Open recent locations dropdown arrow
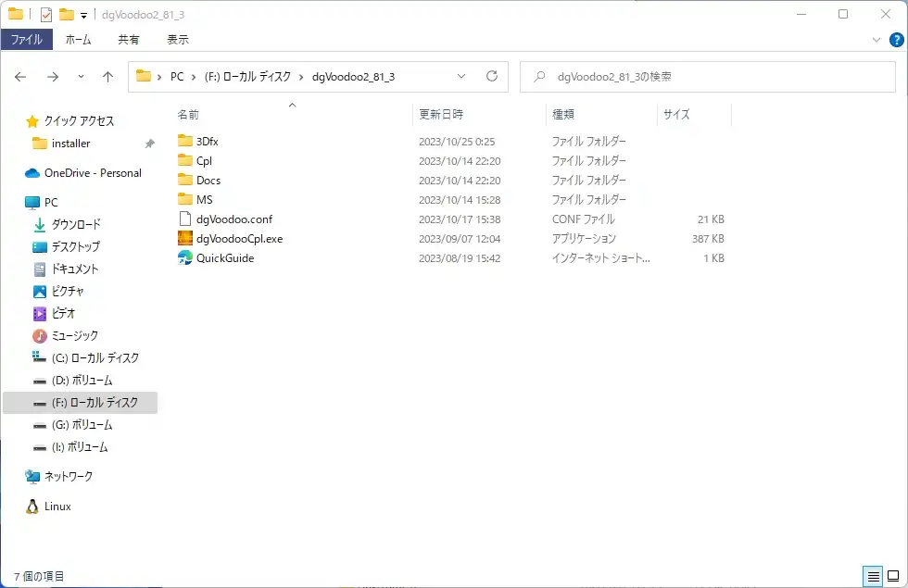This screenshot has width=908, height=588. (81, 77)
